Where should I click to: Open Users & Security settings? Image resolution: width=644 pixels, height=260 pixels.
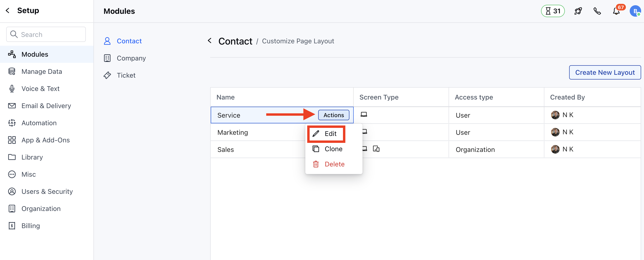click(x=47, y=192)
